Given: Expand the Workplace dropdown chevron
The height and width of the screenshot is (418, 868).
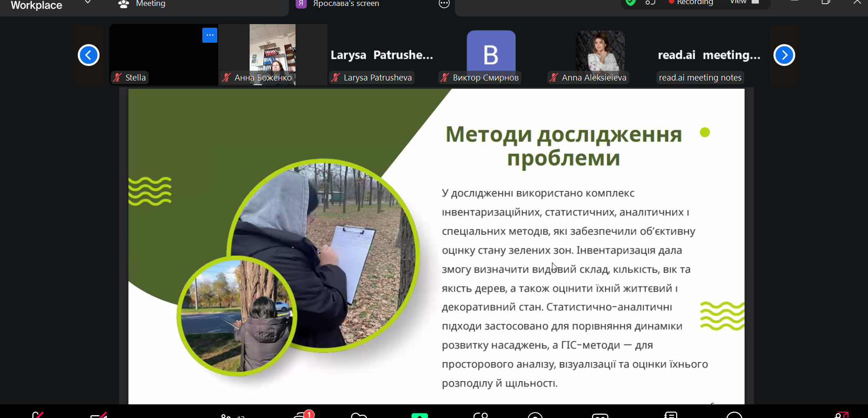Looking at the screenshot, I should (88, 3).
